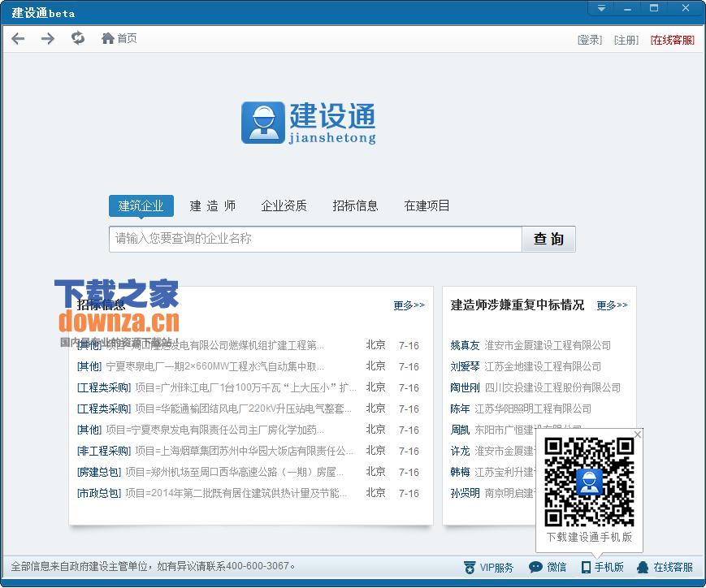Viewport: 706px width, 588px height.
Task: Click the 非工程类采购 category tag
Action: [104, 451]
